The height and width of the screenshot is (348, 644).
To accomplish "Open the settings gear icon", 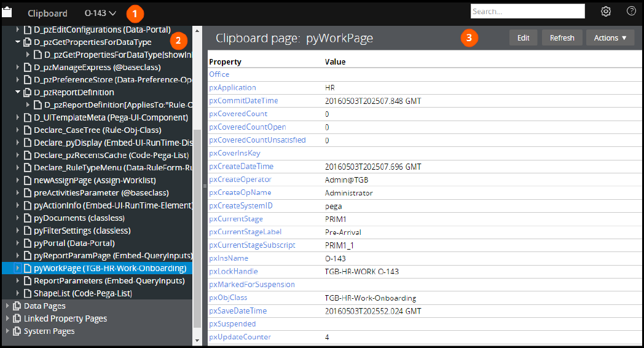I will pos(606,11).
